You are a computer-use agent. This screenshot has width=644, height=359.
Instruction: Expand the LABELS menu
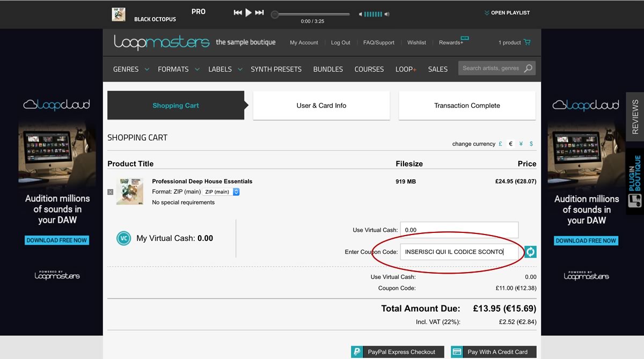pyautogui.click(x=225, y=69)
